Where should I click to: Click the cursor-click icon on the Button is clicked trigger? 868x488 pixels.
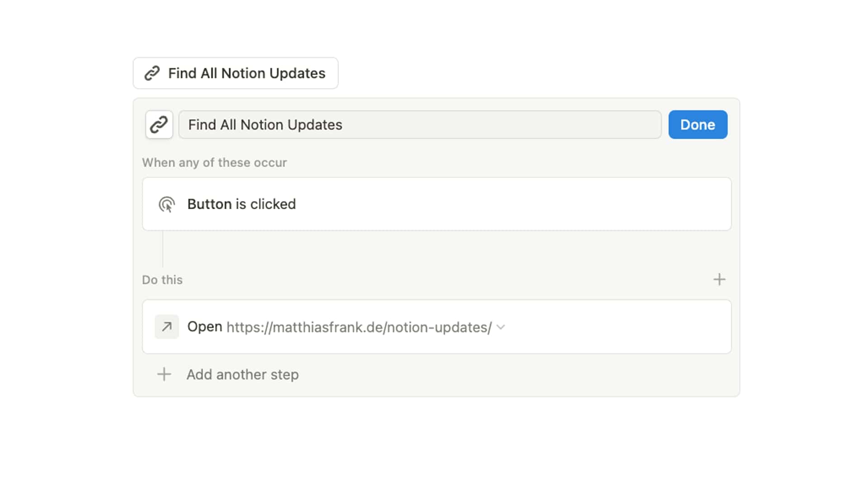point(167,204)
